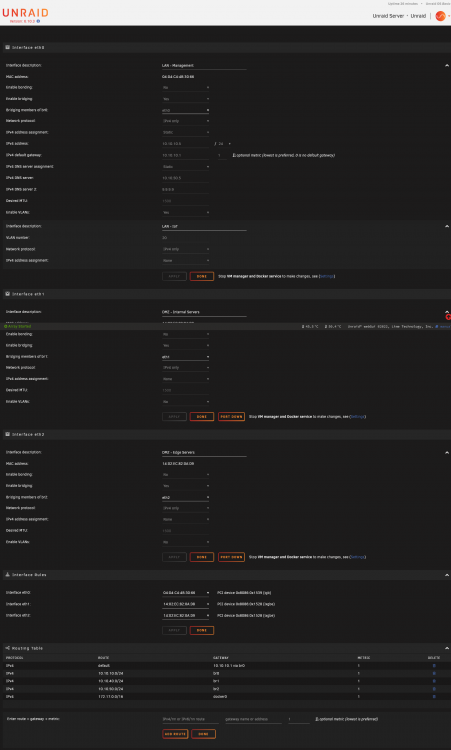
Task: Click Port Down button for eth1
Action: (x=231, y=417)
